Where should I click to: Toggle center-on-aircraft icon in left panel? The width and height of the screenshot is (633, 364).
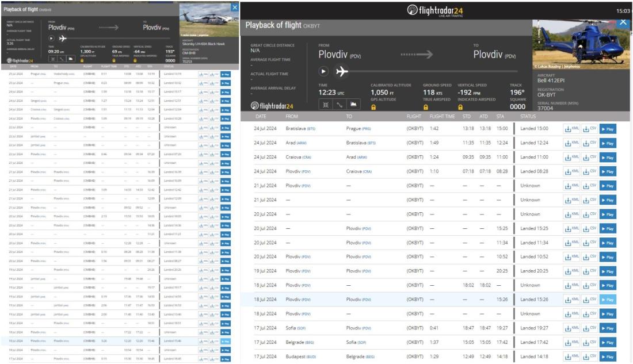coord(53,59)
